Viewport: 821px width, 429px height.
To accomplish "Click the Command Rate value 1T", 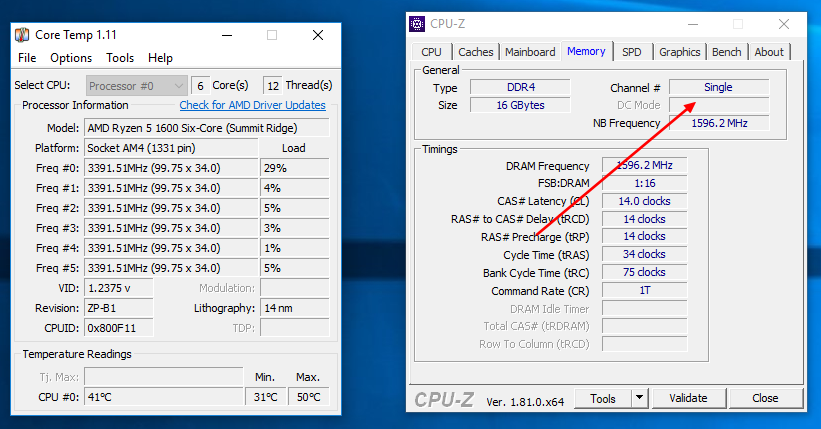I will pos(645,290).
